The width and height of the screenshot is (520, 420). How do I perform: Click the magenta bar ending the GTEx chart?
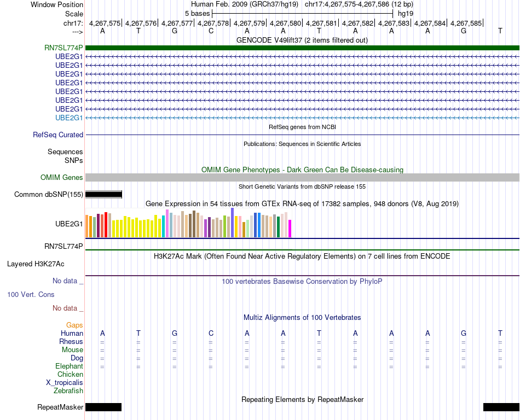(290, 229)
